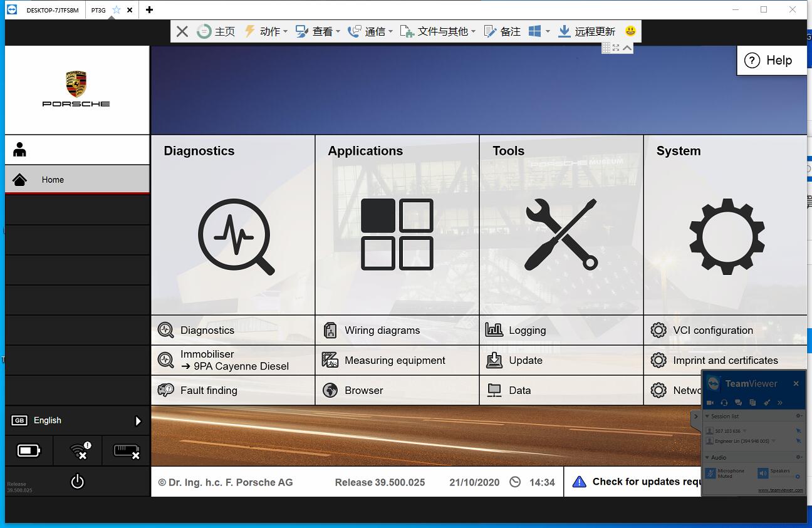Open Logging tool
Image resolution: width=812 pixels, height=528 pixels.
[561, 330]
